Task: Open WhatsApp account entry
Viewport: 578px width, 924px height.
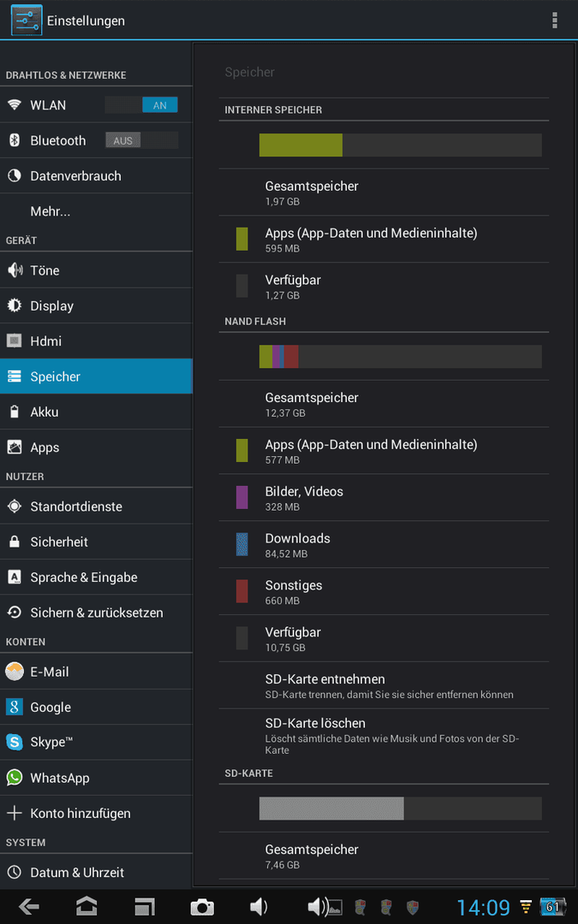Action: 96,778
